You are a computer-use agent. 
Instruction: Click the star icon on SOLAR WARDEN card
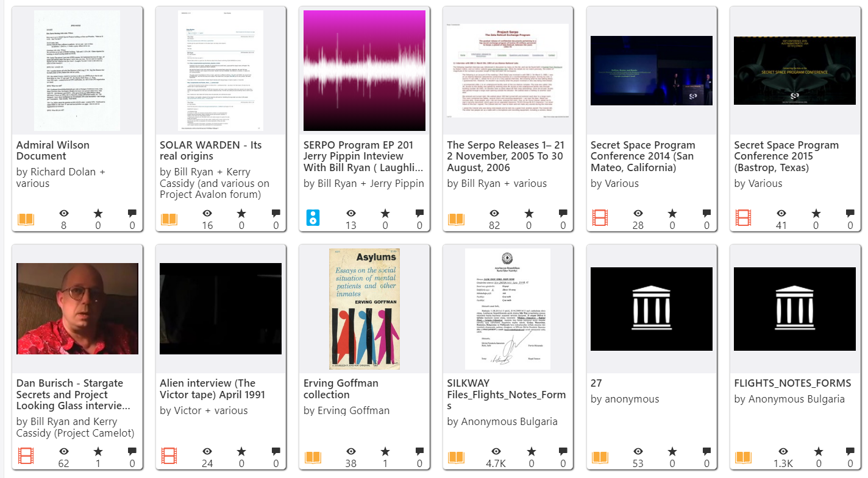(241, 213)
